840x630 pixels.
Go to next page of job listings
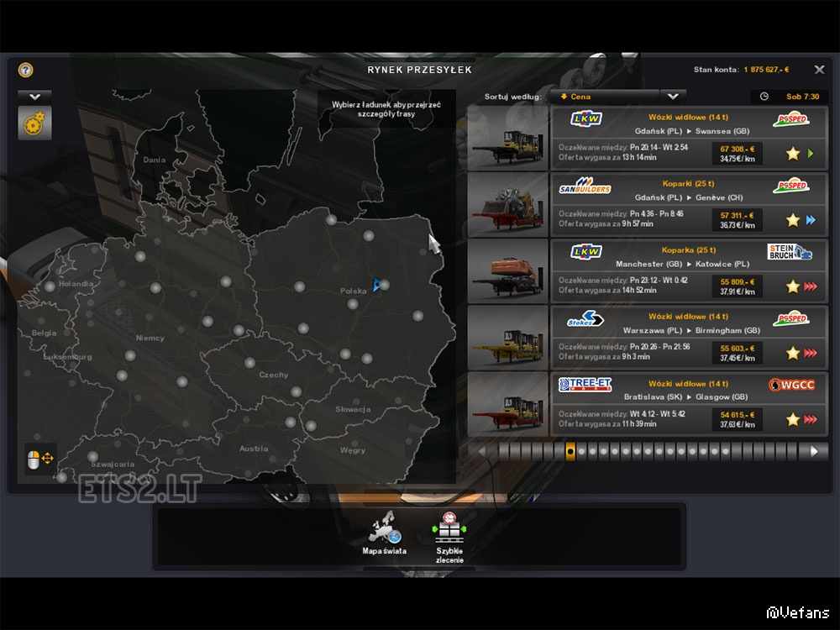point(813,451)
